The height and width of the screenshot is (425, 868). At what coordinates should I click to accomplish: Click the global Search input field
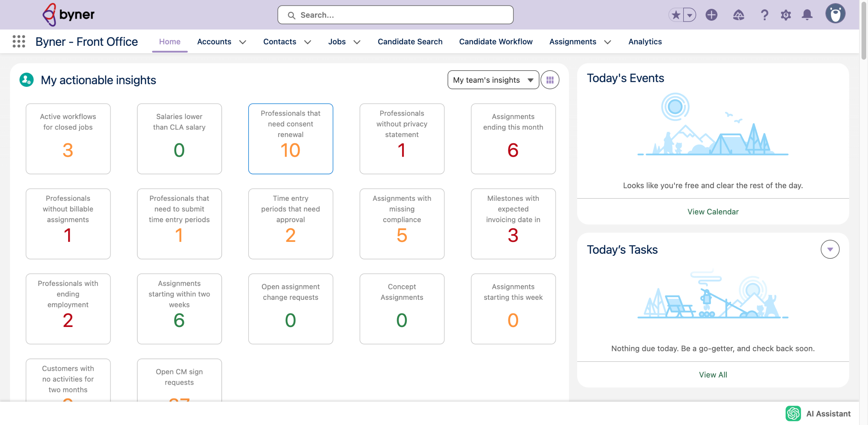[395, 15]
